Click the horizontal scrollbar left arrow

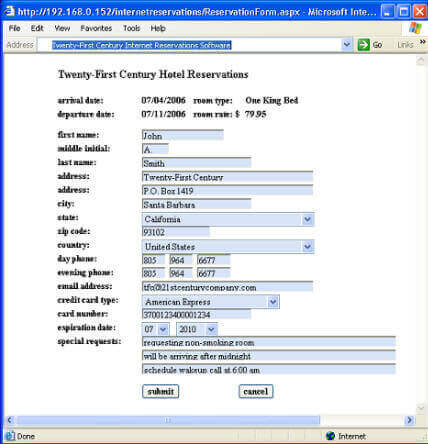[10, 420]
